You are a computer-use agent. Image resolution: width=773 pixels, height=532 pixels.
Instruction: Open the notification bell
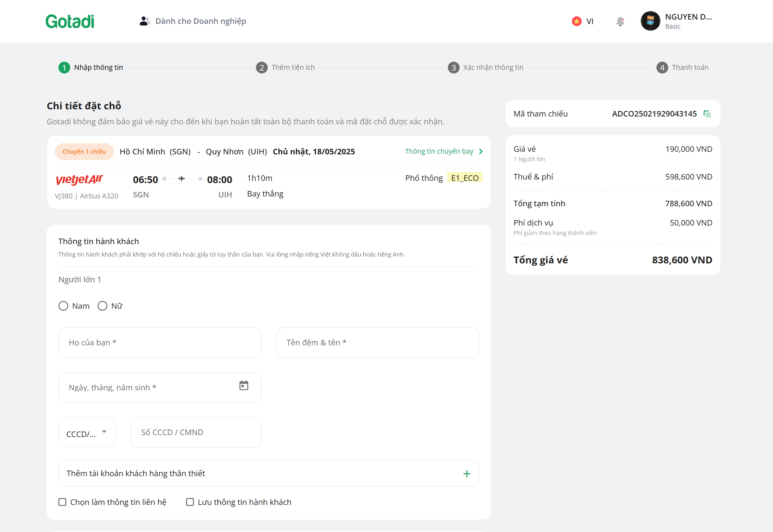click(620, 21)
